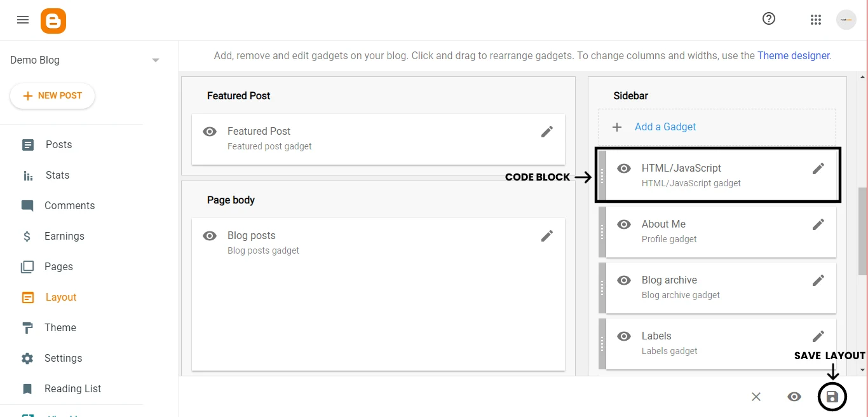Edit the HTML/JavaScript gadget with pencil
The width and height of the screenshot is (868, 417).
[818, 168]
